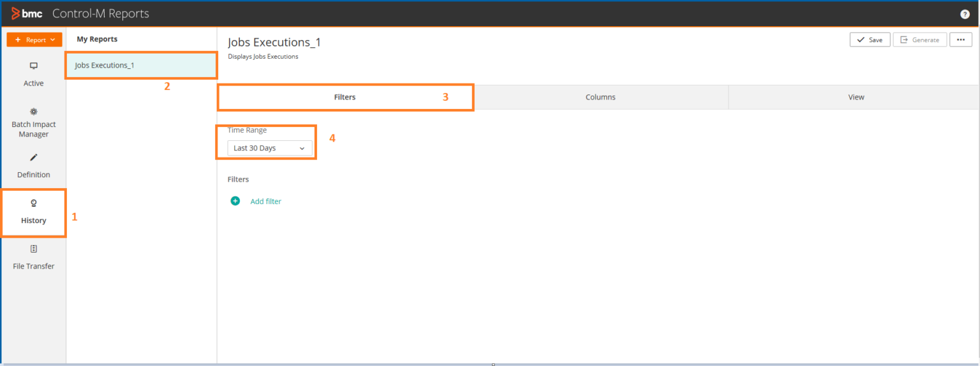980x366 pixels.
Task: Open Batch Impact Manager gear icon
Action: tap(34, 111)
